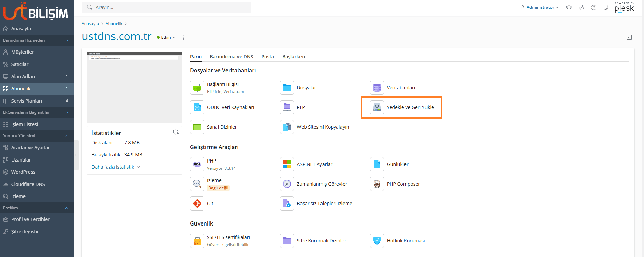Expand Daha fazla istatistik
The image size is (644, 257).
point(115,167)
